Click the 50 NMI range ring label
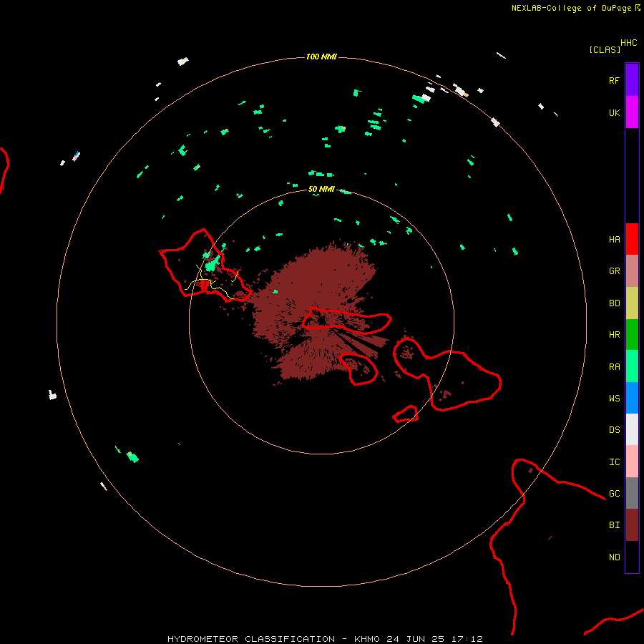Viewport: 644px width, 644px height. pos(321,189)
